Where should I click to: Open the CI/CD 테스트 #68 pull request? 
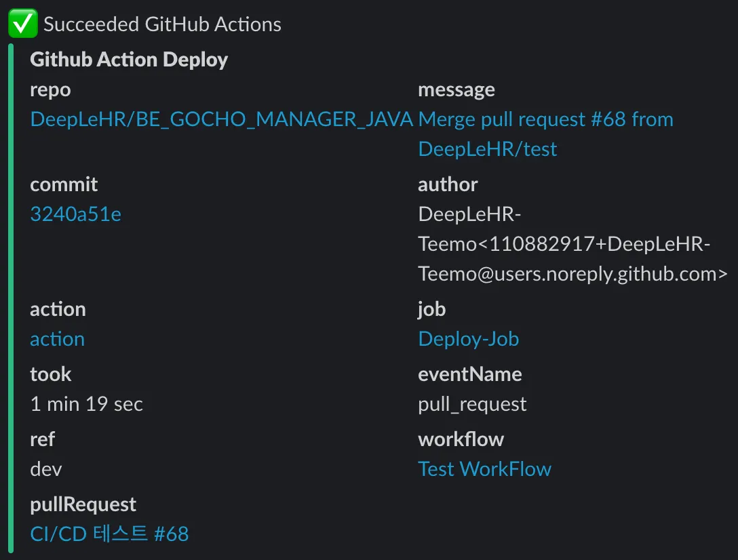[109, 534]
